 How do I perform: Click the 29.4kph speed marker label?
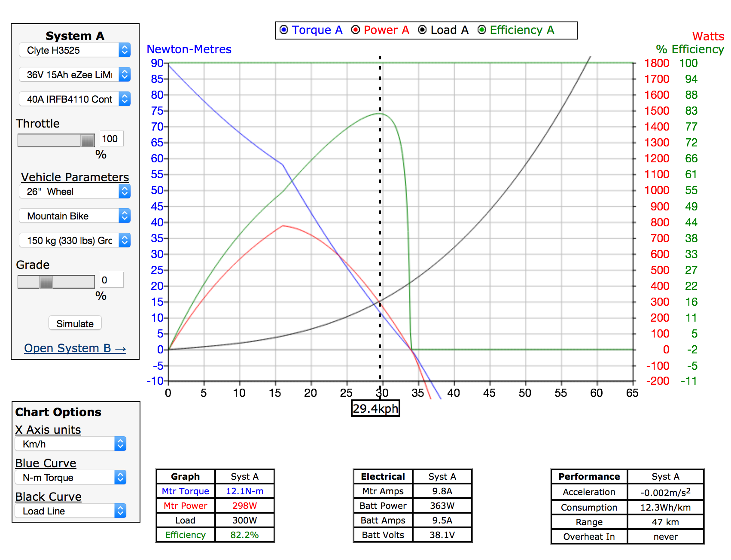(x=375, y=408)
